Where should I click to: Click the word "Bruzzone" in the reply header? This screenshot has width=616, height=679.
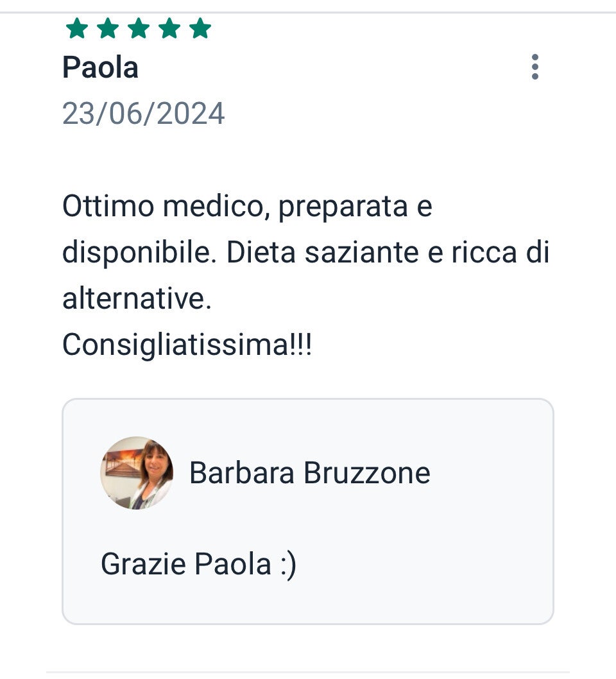[366, 474]
